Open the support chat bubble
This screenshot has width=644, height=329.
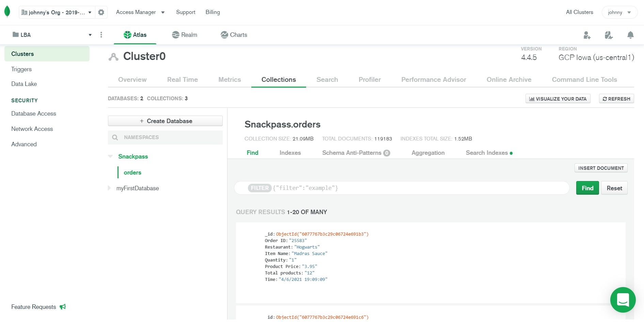tap(623, 300)
